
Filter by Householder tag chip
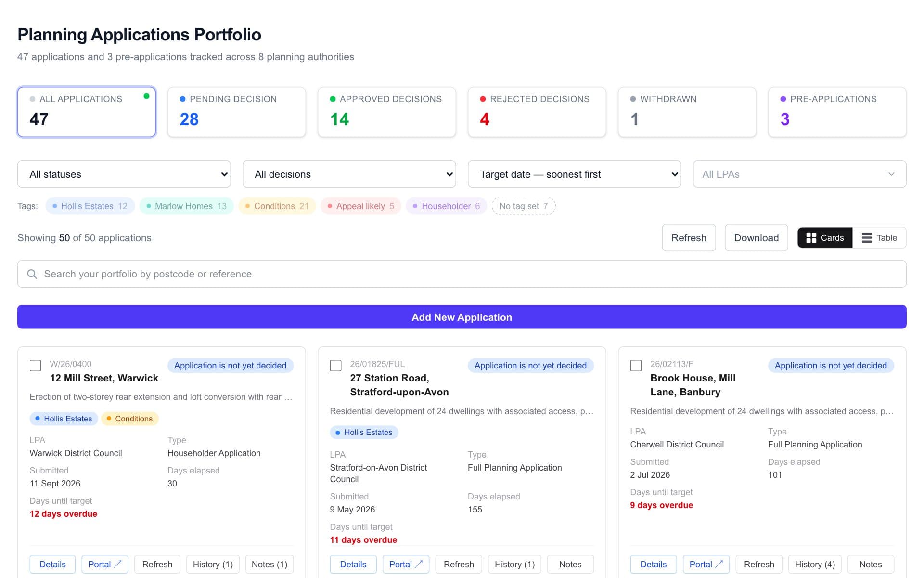447,206
